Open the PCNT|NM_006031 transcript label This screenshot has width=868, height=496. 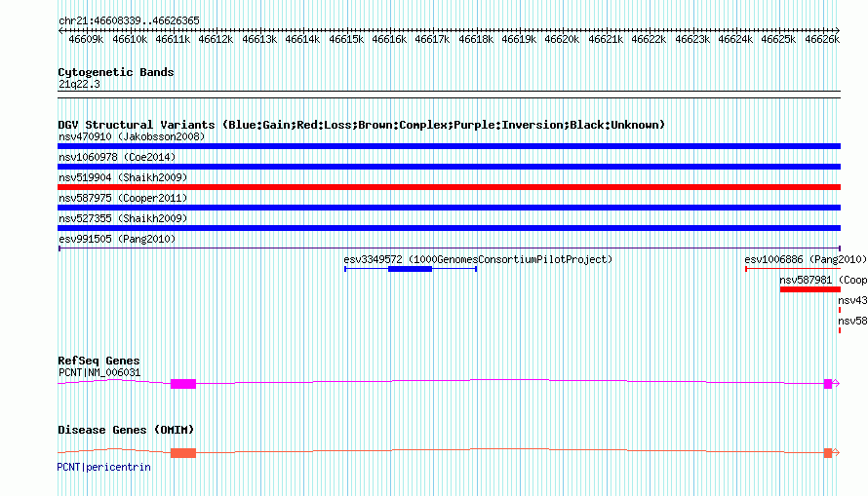[x=99, y=372]
